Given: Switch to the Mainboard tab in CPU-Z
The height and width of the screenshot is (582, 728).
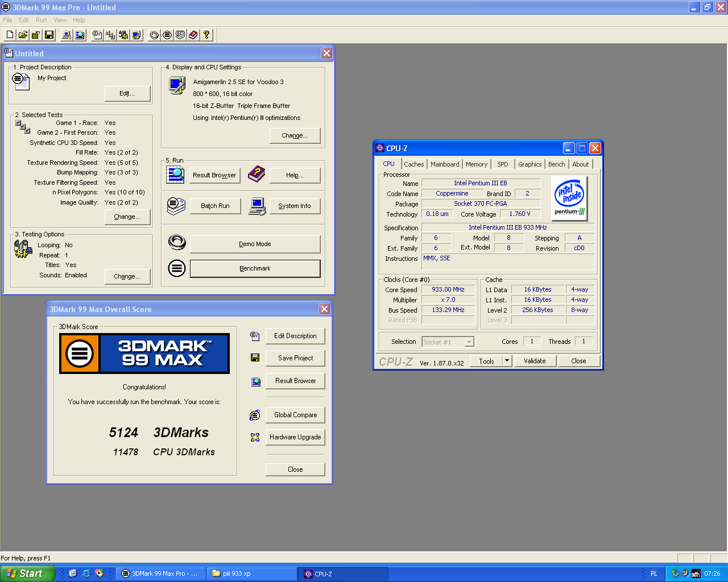Looking at the screenshot, I should click(x=445, y=164).
